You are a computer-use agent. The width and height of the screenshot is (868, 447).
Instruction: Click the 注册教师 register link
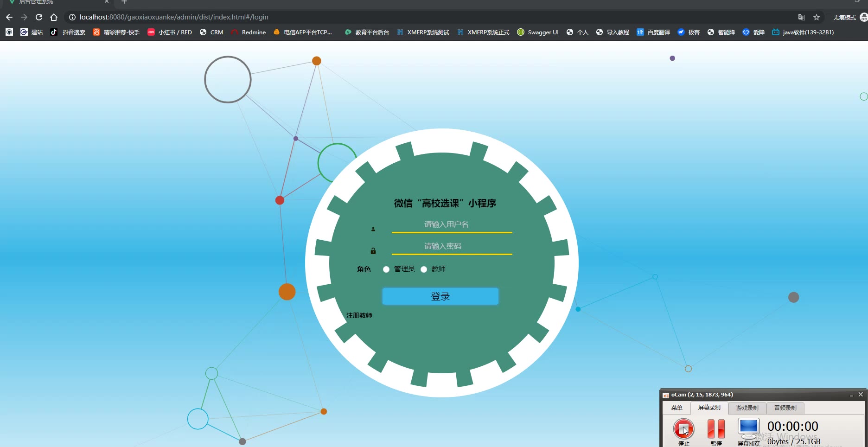(x=359, y=315)
